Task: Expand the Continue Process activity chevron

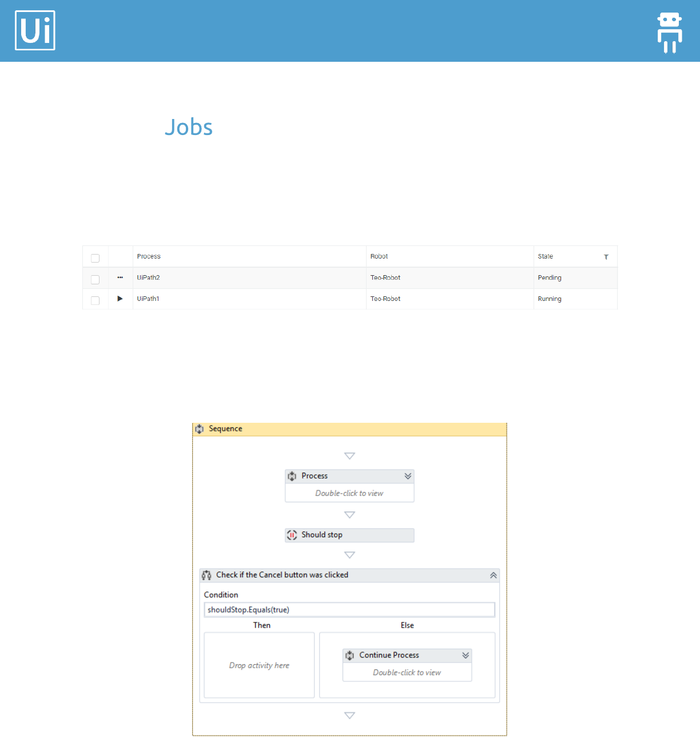Action: pyautogui.click(x=466, y=655)
